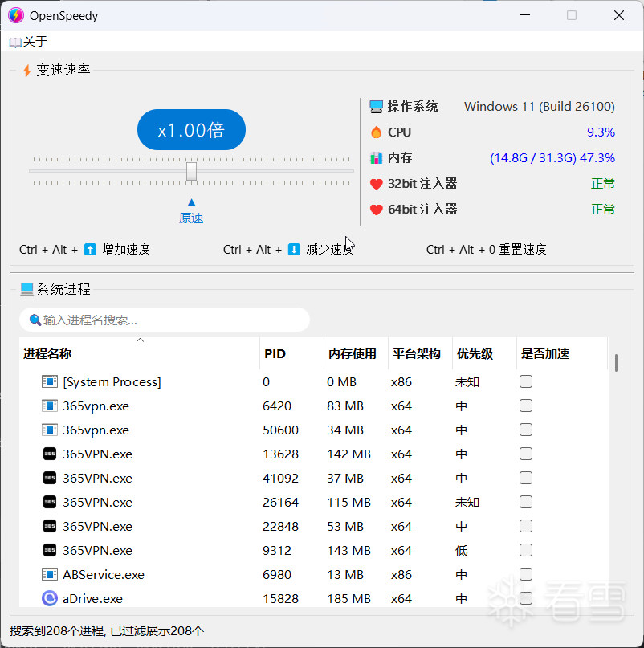The width and height of the screenshot is (644, 648).
Task: Click the heart icon for 64bit 注入器
Action: pyautogui.click(x=376, y=209)
